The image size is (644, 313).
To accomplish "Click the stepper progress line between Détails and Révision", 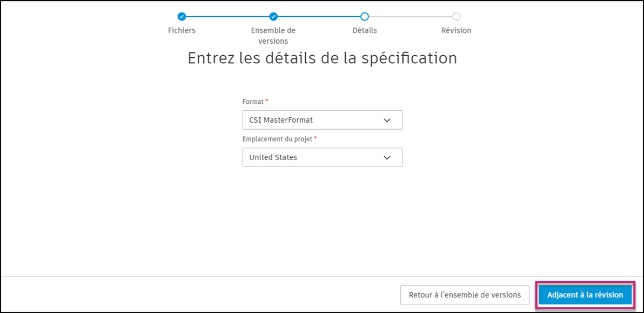I will click(410, 17).
